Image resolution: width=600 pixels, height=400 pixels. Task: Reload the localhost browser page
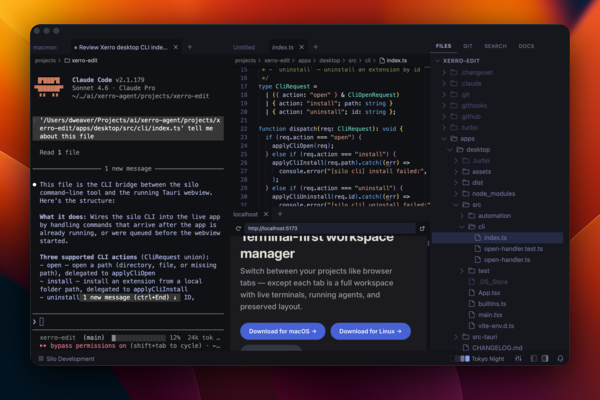point(238,229)
